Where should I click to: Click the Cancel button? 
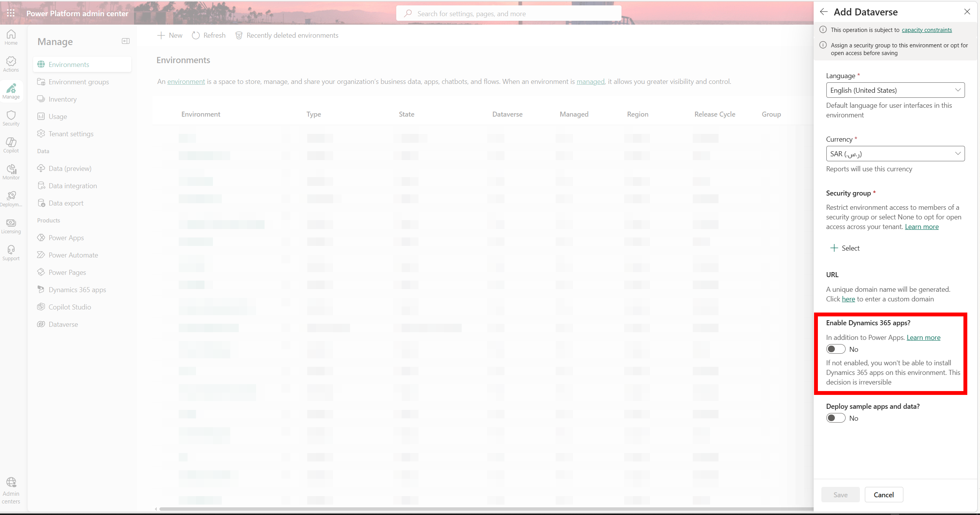pyautogui.click(x=884, y=495)
